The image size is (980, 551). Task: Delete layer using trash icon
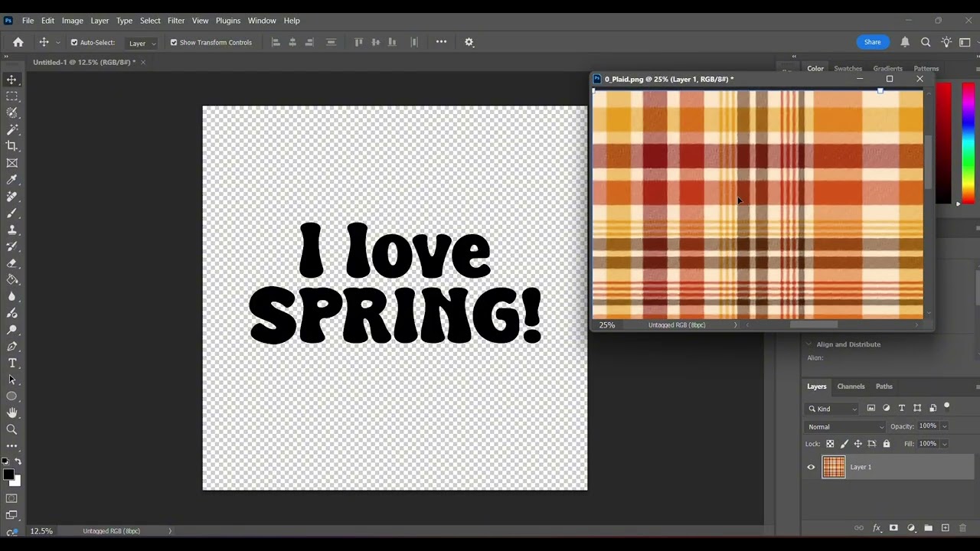[963, 528]
